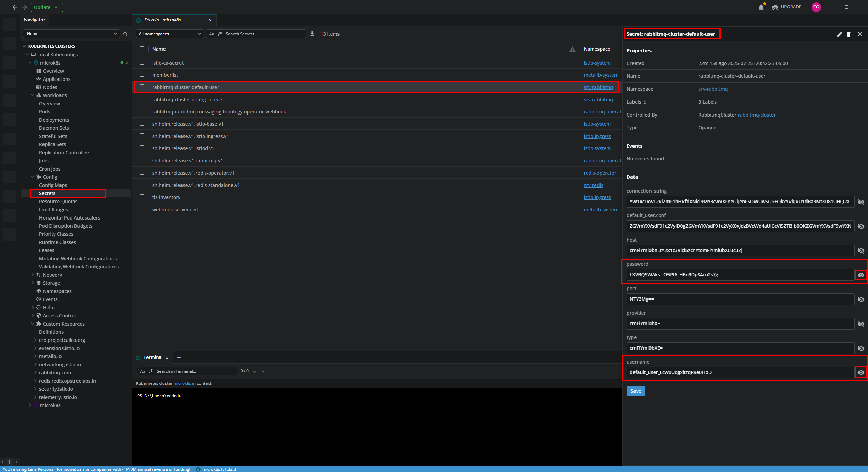Select the rabbitmq-cluster-erlang-cookie row
The width and height of the screenshot is (868, 472).
coord(377,100)
